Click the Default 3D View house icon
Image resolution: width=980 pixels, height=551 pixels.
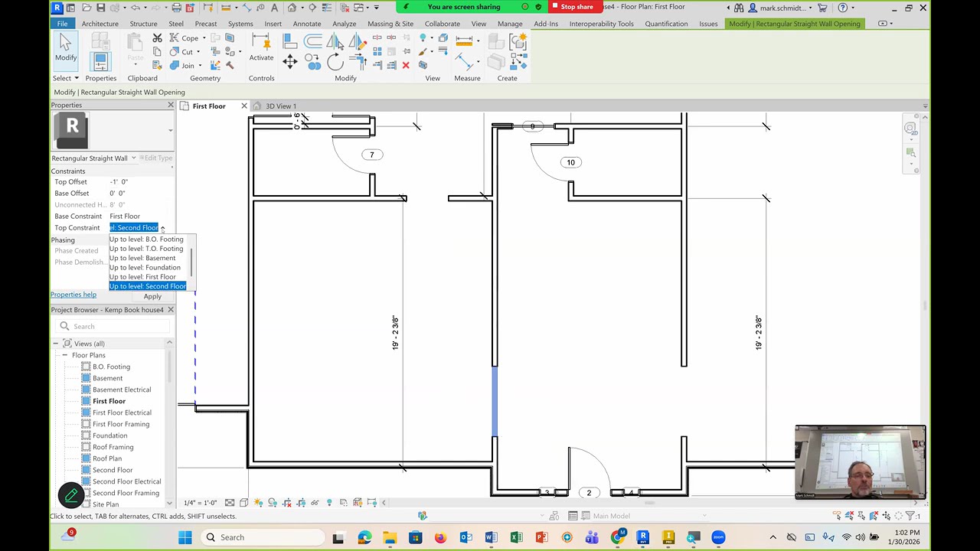[292, 8]
